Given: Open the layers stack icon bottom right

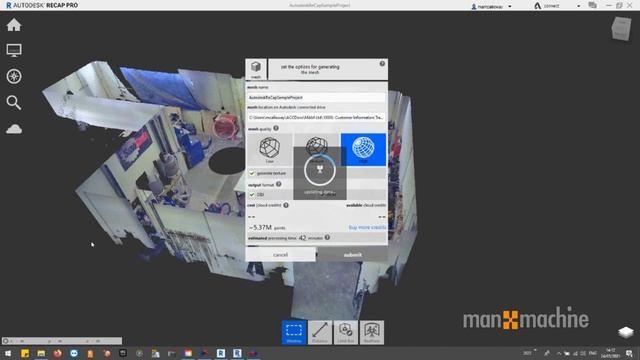Looking at the screenshot, I should [x=626, y=332].
